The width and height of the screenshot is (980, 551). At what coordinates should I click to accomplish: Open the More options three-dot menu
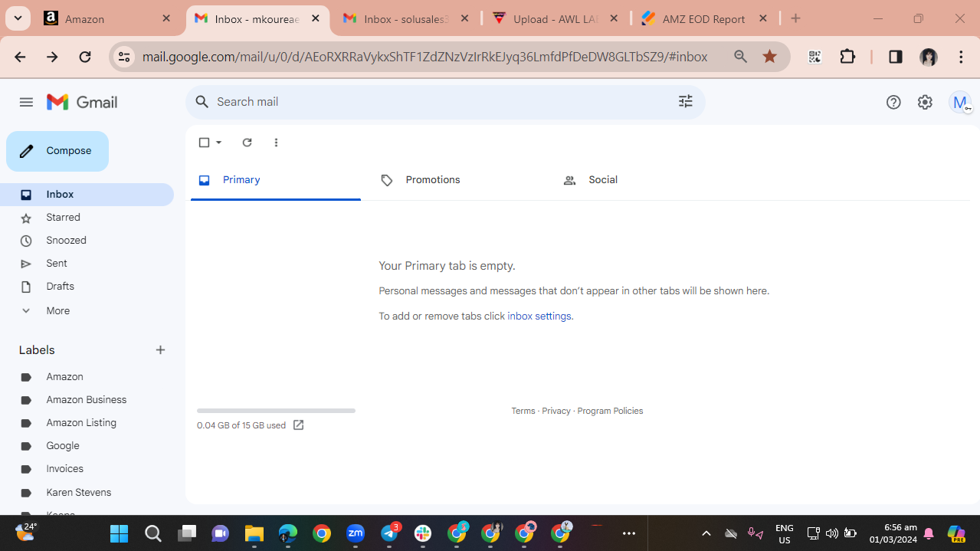tap(276, 143)
